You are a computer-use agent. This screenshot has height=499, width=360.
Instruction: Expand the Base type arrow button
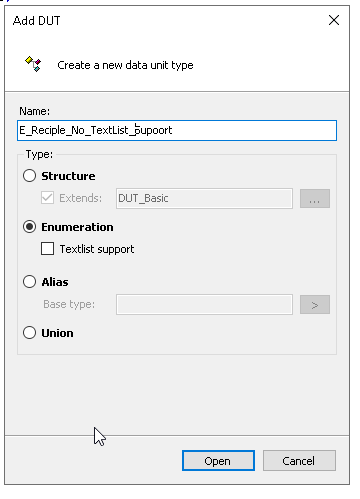[x=315, y=304]
